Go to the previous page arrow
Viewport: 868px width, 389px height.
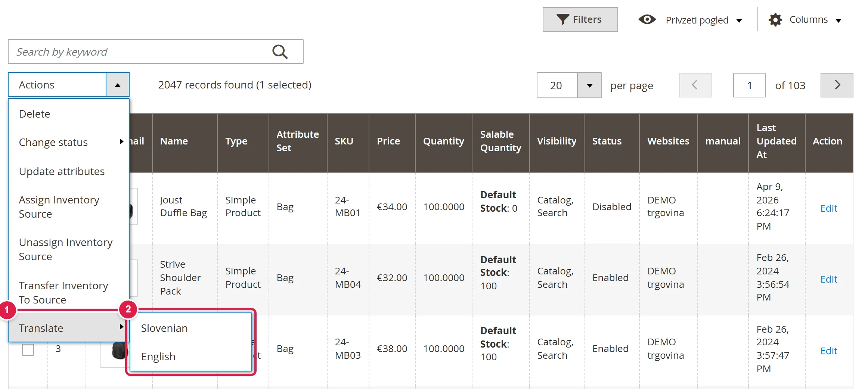[695, 85]
